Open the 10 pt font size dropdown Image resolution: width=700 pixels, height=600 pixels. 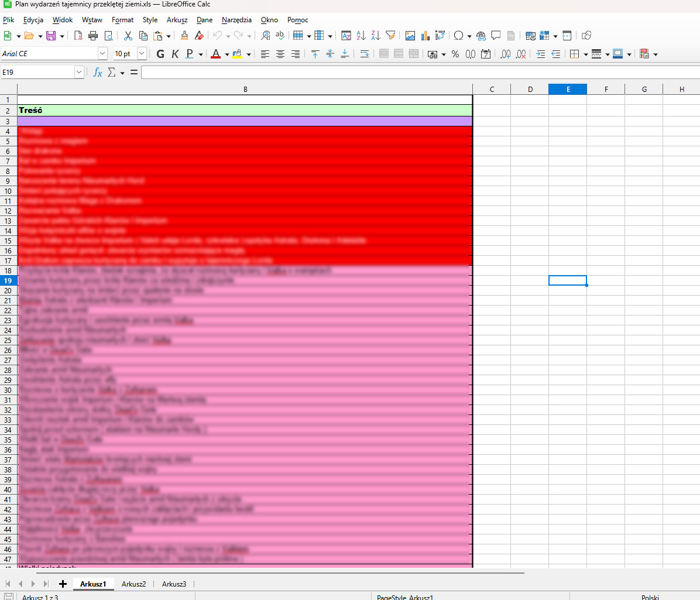click(x=142, y=53)
